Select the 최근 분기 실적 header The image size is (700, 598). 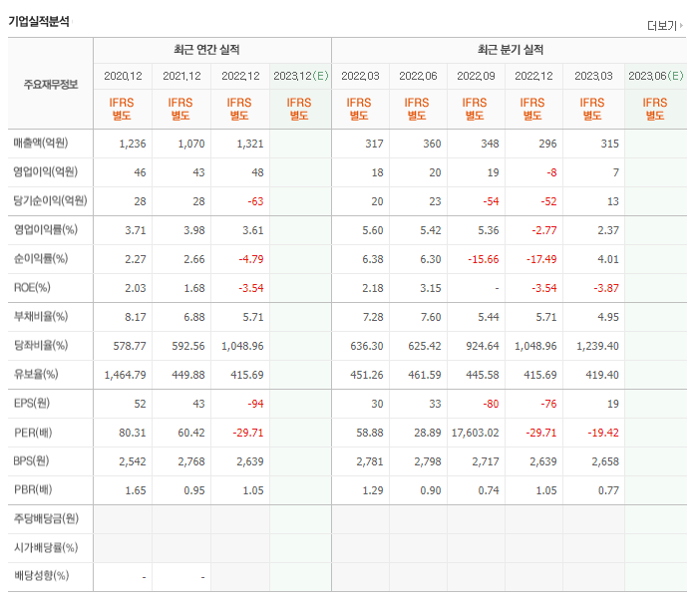click(x=511, y=50)
